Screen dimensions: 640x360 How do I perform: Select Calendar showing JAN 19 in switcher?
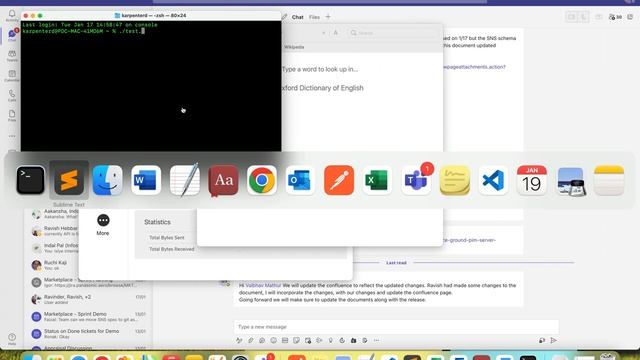point(531,180)
